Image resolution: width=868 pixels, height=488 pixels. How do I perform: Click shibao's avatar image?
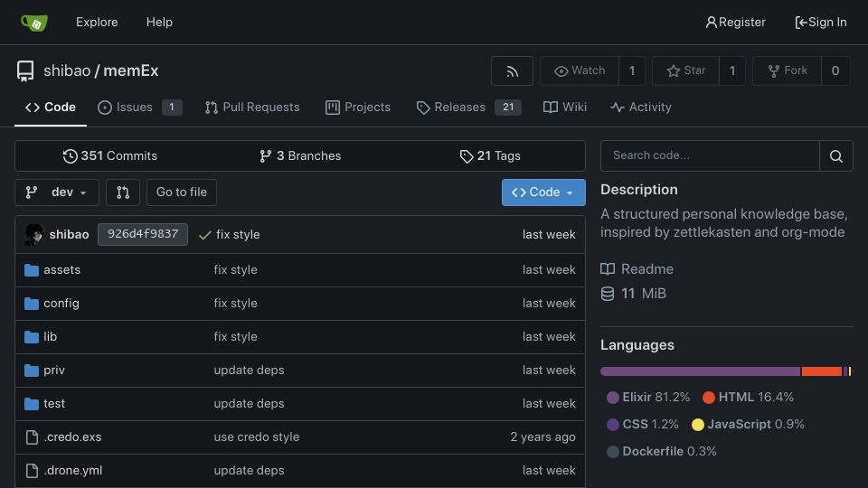(x=33, y=235)
